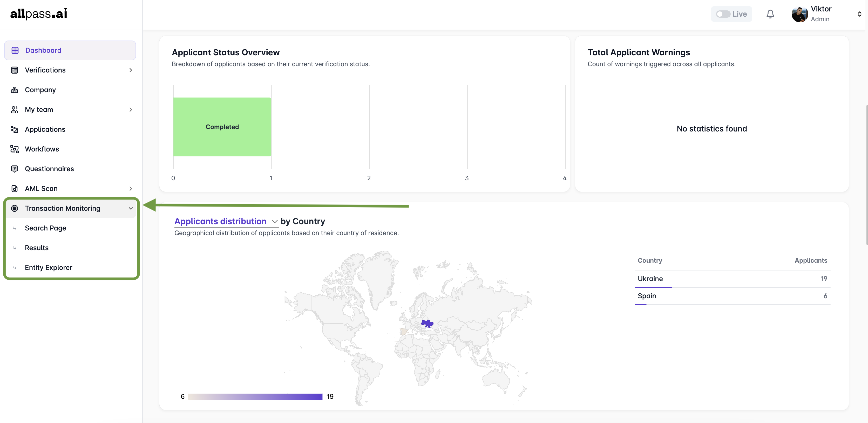Screen dimensions: 868x423
Task: Click the Dashboard grid icon
Action: [x=15, y=50]
